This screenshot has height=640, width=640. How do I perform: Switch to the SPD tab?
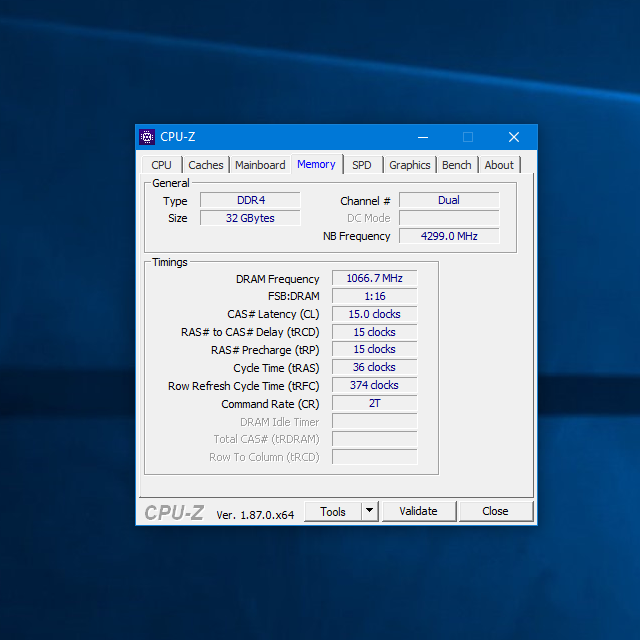click(362, 165)
